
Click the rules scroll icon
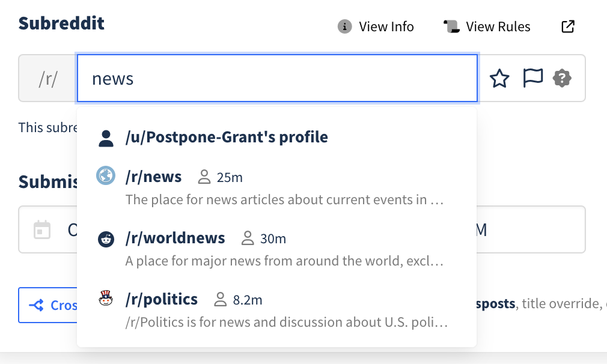point(451,26)
